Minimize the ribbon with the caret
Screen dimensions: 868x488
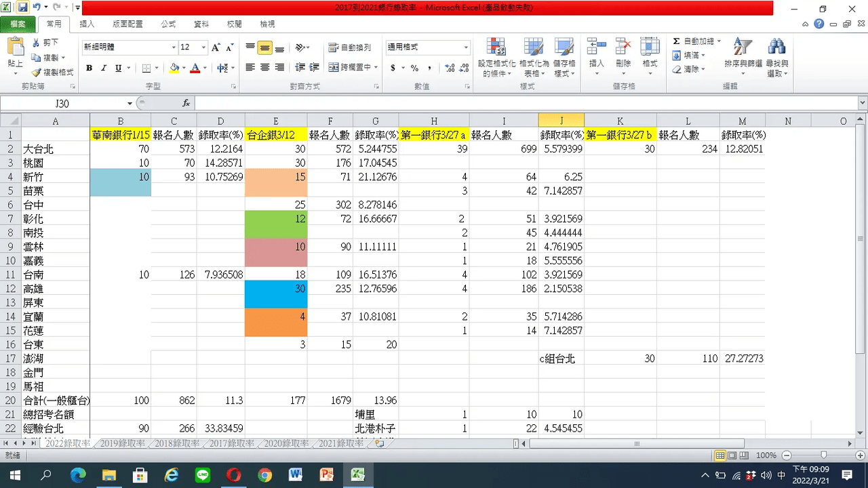805,24
